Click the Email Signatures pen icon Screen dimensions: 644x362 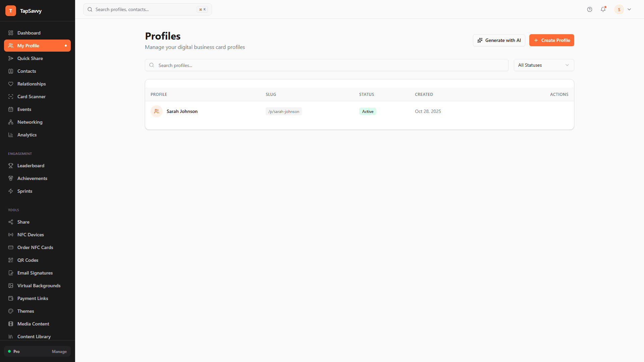click(11, 273)
